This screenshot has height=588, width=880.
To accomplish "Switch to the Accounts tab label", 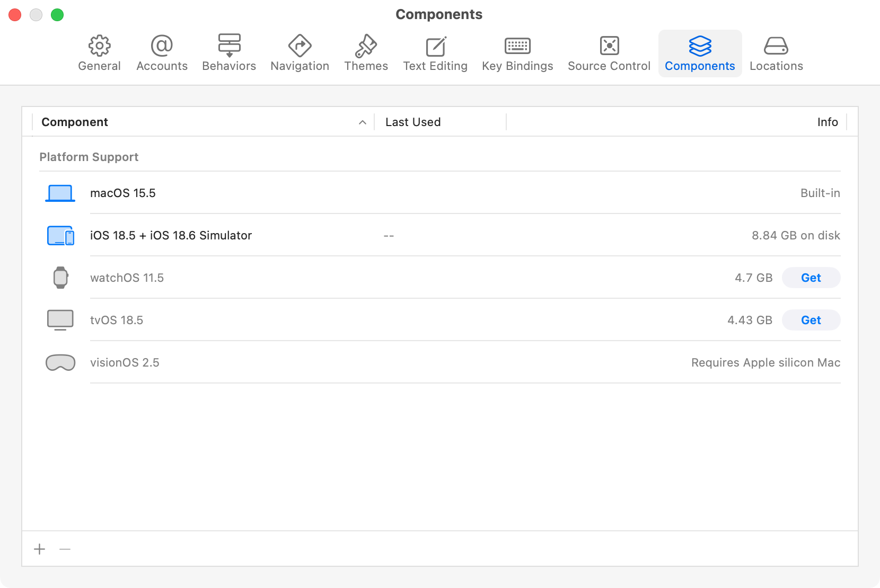I will pos(162,66).
